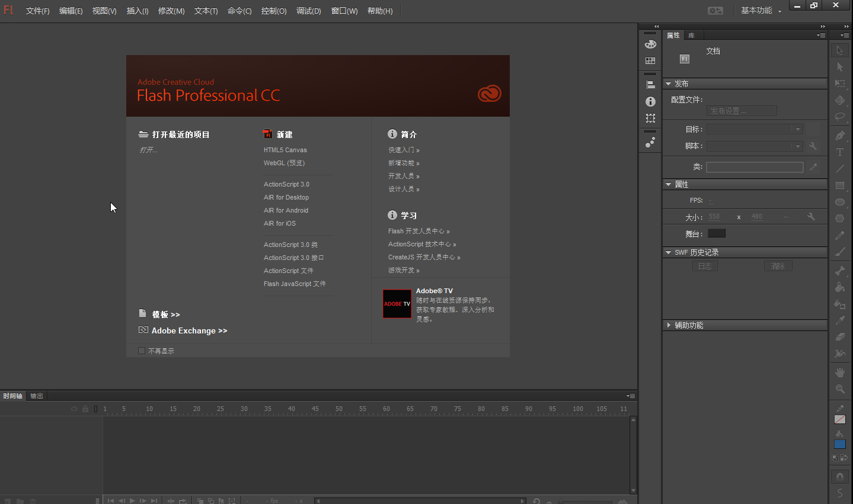
Task: Click the ActionScript 3.0 new document link
Action: click(286, 184)
